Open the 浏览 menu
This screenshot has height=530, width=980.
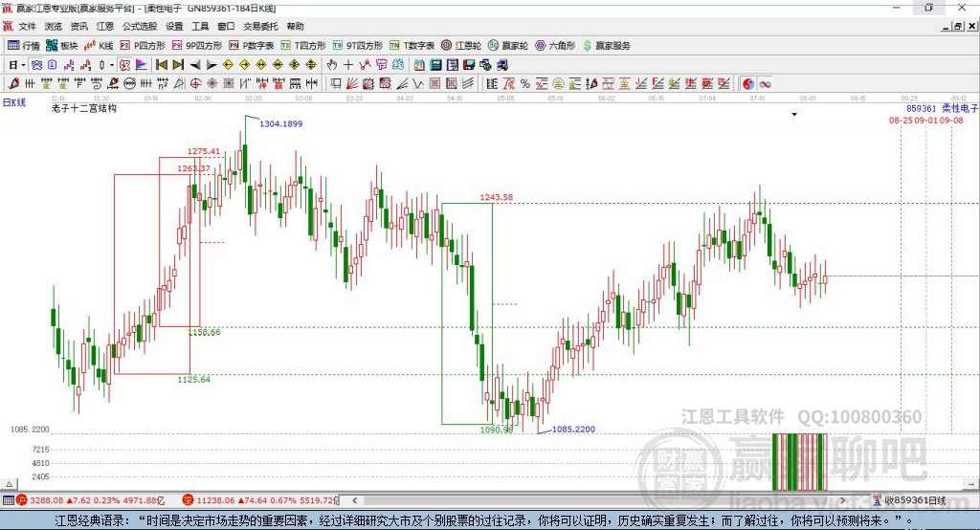coord(54,26)
